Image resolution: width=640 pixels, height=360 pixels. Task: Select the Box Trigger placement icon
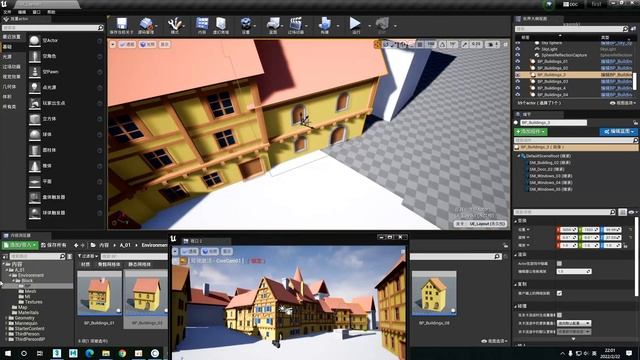pos(35,197)
